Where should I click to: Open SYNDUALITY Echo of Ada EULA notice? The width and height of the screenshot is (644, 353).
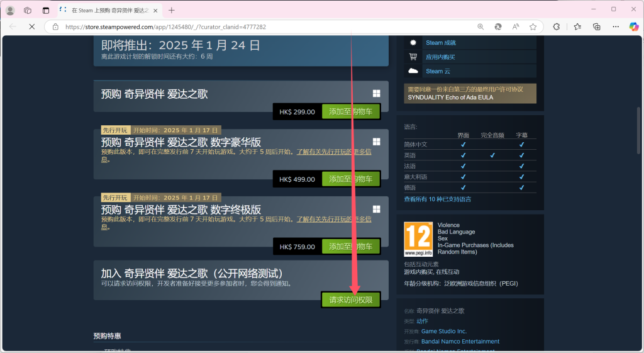tap(470, 93)
